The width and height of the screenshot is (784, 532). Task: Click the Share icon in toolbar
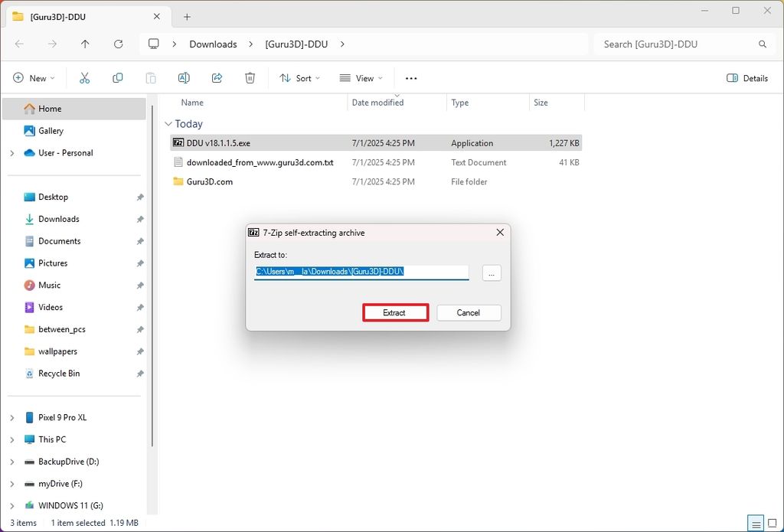[x=217, y=78]
